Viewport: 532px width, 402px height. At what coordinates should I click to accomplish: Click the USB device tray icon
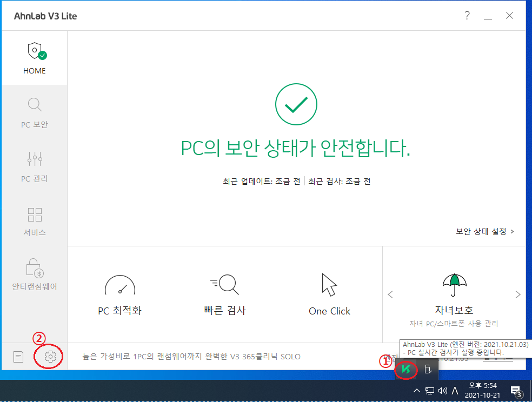427,370
